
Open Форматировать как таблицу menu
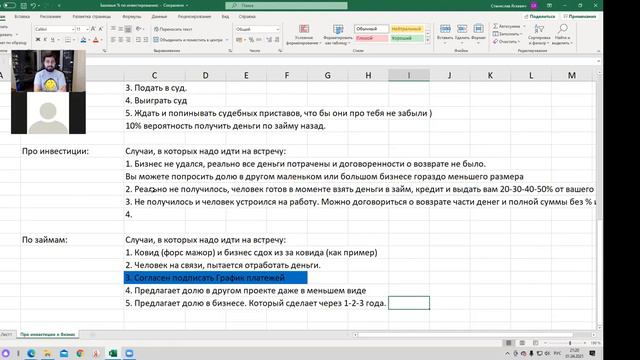338,34
